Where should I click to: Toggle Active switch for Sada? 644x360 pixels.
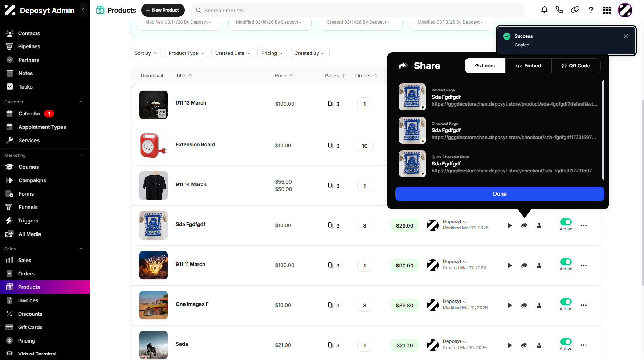pos(566,341)
